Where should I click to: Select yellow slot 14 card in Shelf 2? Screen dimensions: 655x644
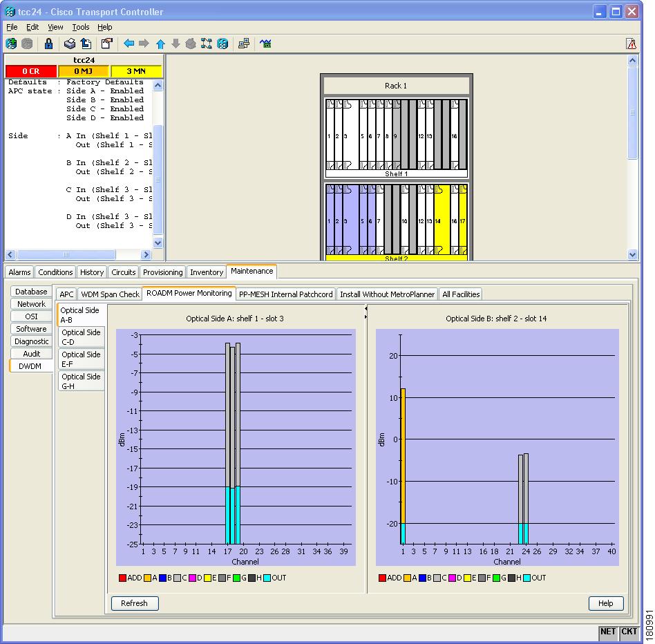(x=442, y=220)
